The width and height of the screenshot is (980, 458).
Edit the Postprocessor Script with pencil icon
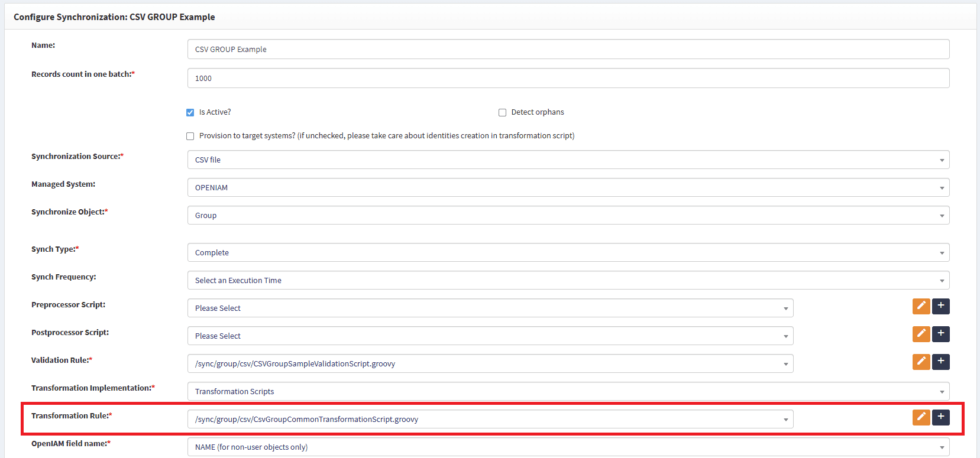tap(921, 334)
